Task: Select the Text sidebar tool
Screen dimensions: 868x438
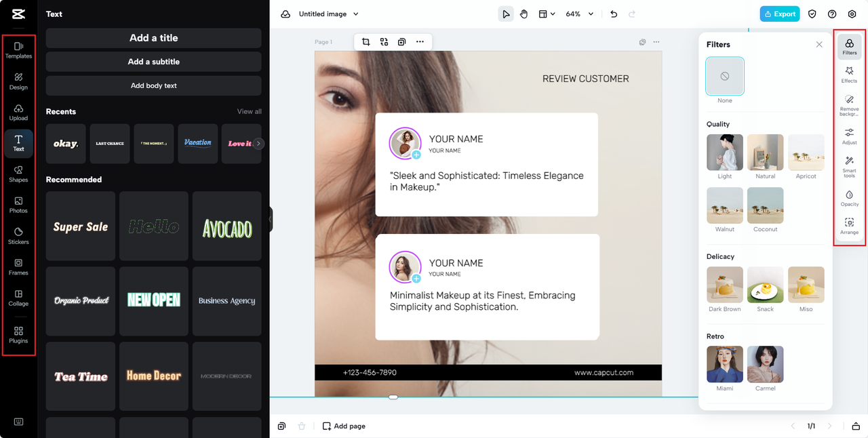Action: (18, 142)
